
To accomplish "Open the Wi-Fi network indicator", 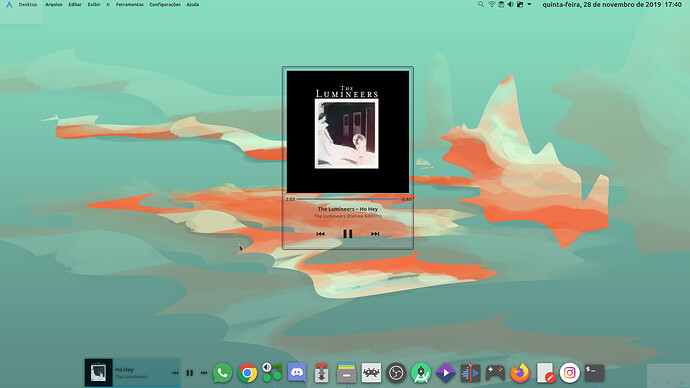I will click(492, 4).
